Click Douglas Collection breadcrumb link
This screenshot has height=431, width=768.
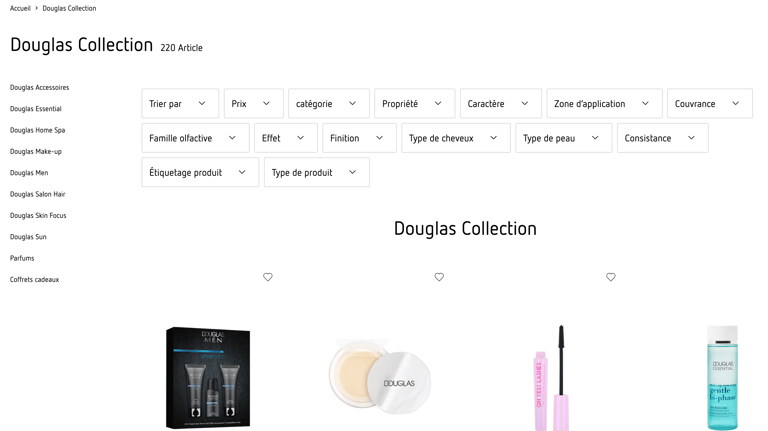(x=69, y=8)
